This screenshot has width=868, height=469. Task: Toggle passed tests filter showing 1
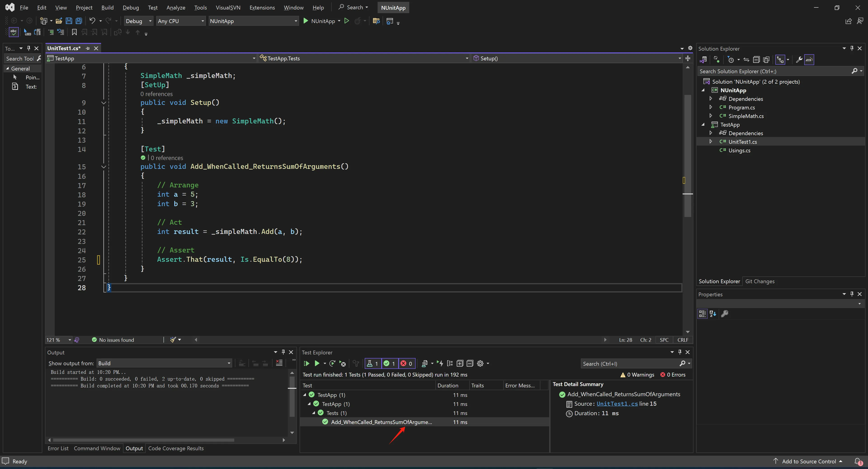[390, 363]
